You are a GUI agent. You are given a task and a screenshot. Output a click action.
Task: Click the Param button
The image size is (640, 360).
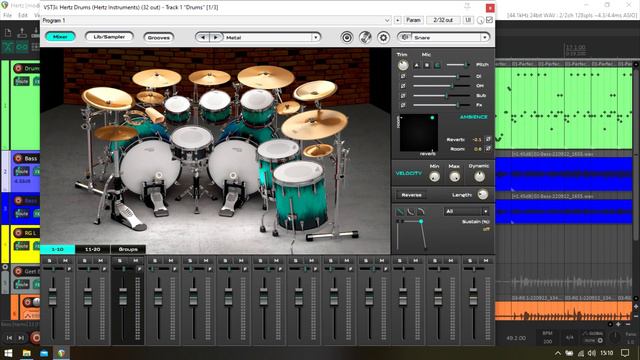point(413,20)
